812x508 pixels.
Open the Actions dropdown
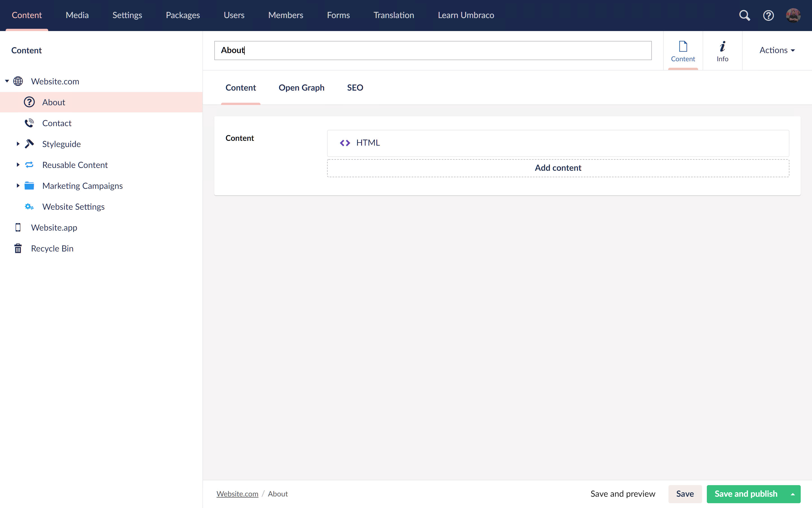coord(777,51)
